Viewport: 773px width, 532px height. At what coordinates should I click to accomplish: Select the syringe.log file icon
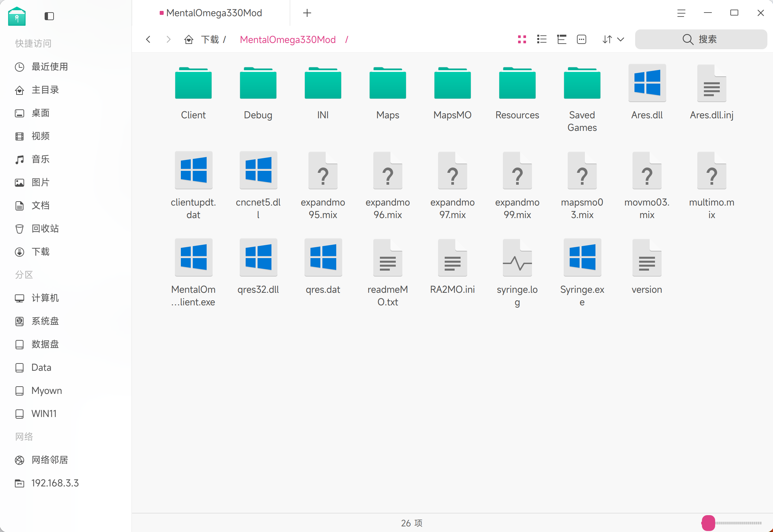517,258
